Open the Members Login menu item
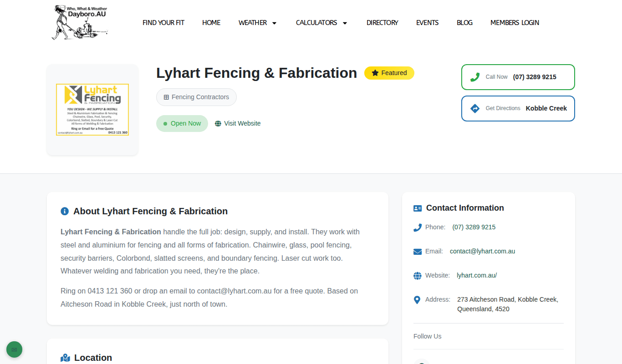 pyautogui.click(x=515, y=22)
